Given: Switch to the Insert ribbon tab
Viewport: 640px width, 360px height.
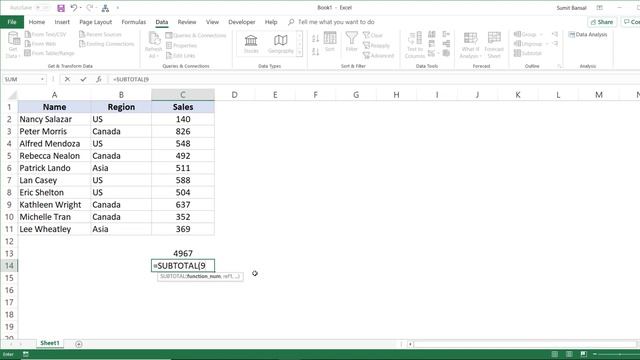Looking at the screenshot, I should [62, 22].
